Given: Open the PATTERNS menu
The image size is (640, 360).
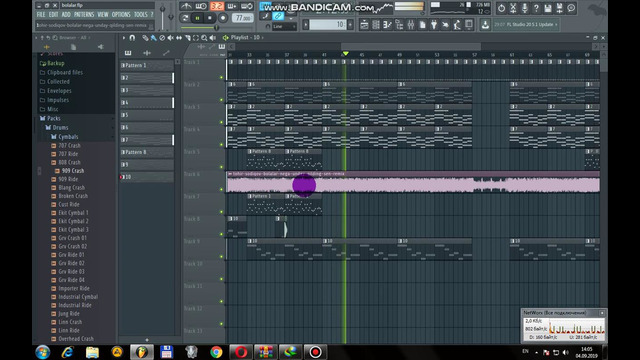Looking at the screenshot, I should [84, 14].
